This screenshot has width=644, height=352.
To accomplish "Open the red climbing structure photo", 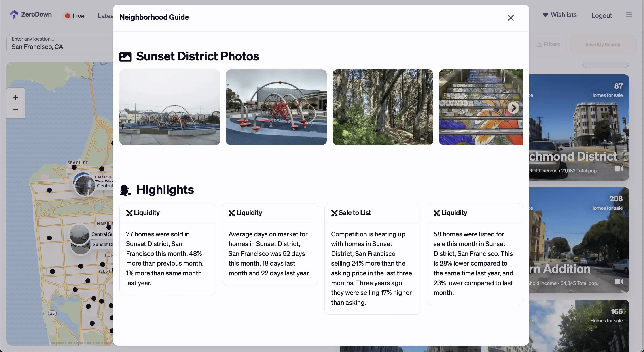I will point(276,107).
